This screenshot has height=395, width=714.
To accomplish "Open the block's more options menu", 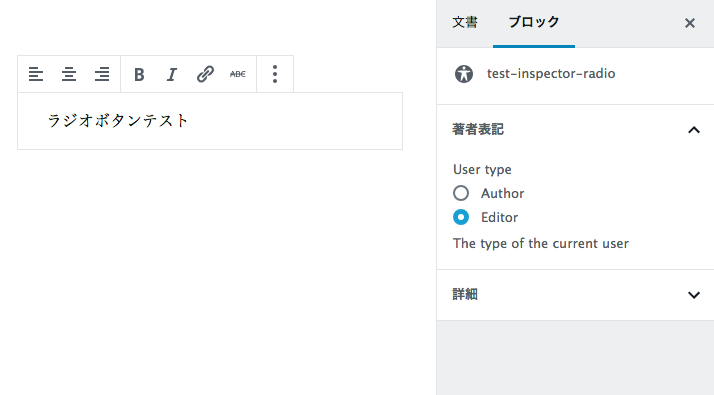I will pos(275,74).
